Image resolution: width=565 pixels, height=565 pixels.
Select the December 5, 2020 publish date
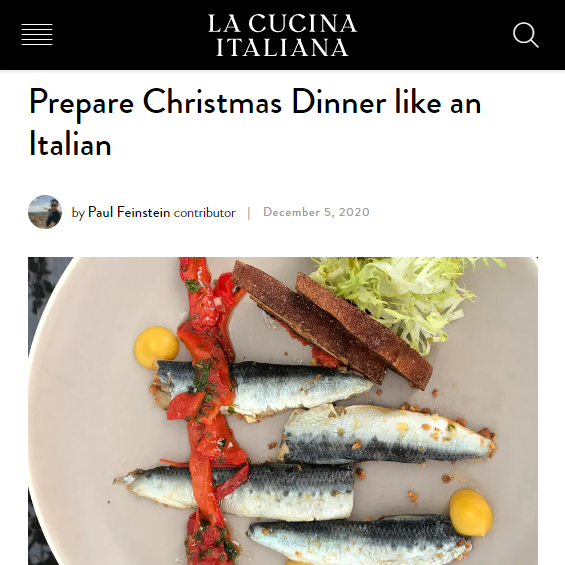(x=316, y=212)
